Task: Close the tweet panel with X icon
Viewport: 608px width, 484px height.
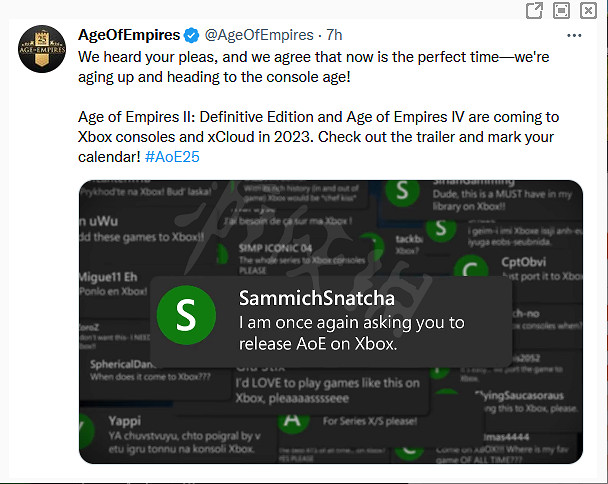Action: tap(589, 11)
